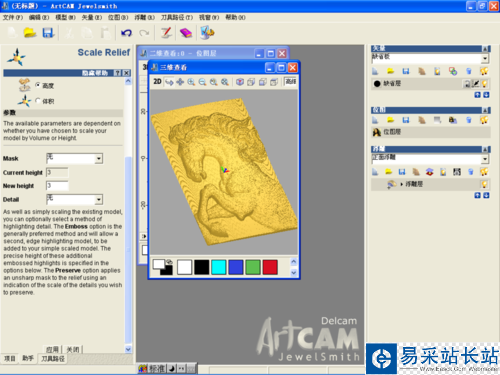Click the palette scroll up arrow in 3D view
Viewport: 500px width, 375px height.
point(294,262)
